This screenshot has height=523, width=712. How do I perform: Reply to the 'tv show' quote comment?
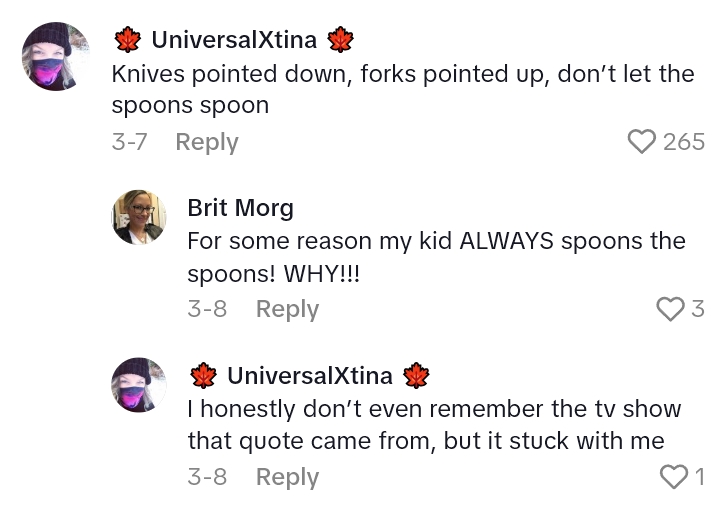287,477
